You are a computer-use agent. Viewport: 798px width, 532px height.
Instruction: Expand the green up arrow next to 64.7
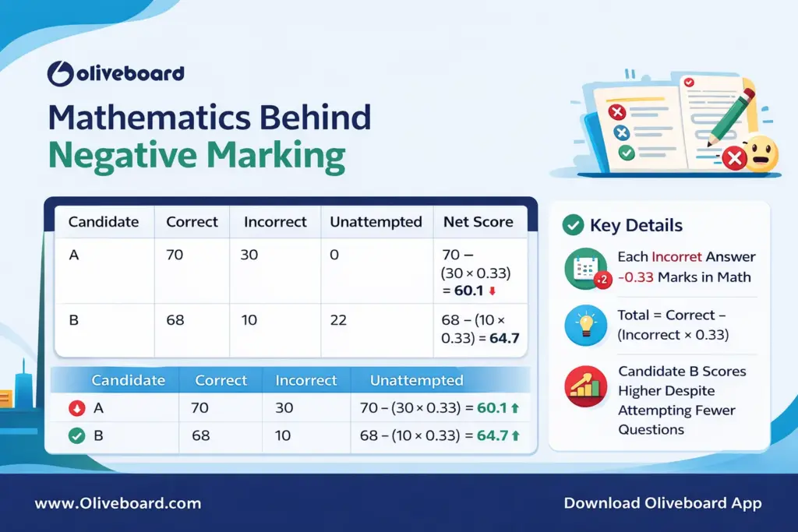[515, 435]
